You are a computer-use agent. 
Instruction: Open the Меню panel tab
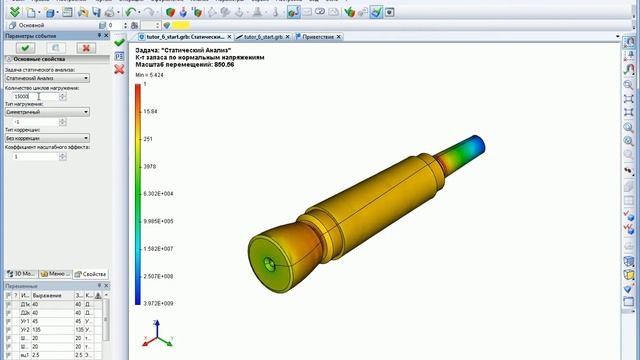[x=56, y=274]
